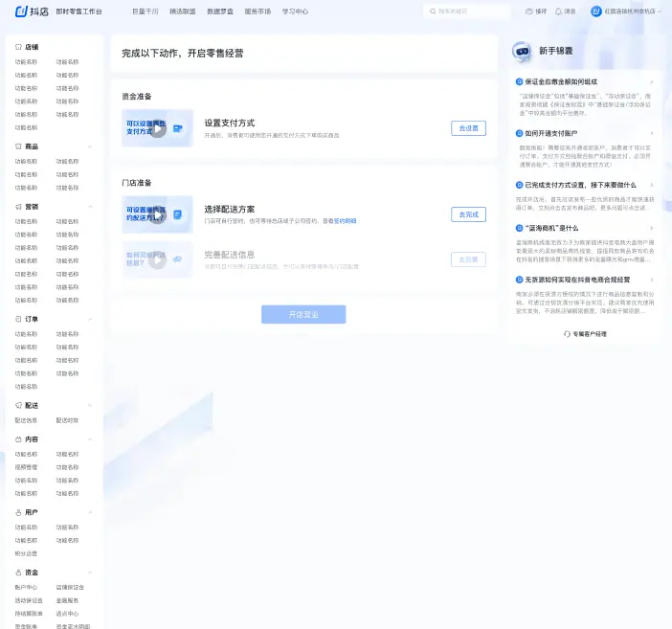Click the icon beside 保证金应缴金额如何组成
The width and height of the screenshot is (672, 629).
click(519, 81)
